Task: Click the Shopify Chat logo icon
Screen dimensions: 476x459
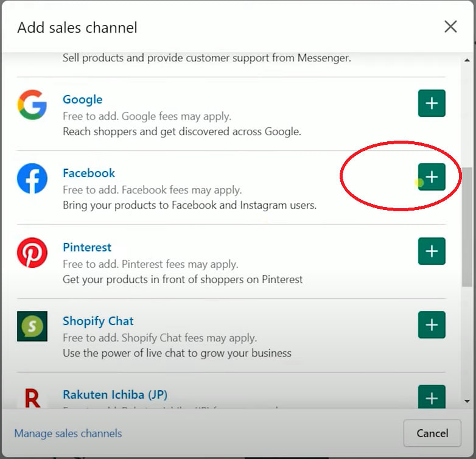Action: [x=32, y=326]
